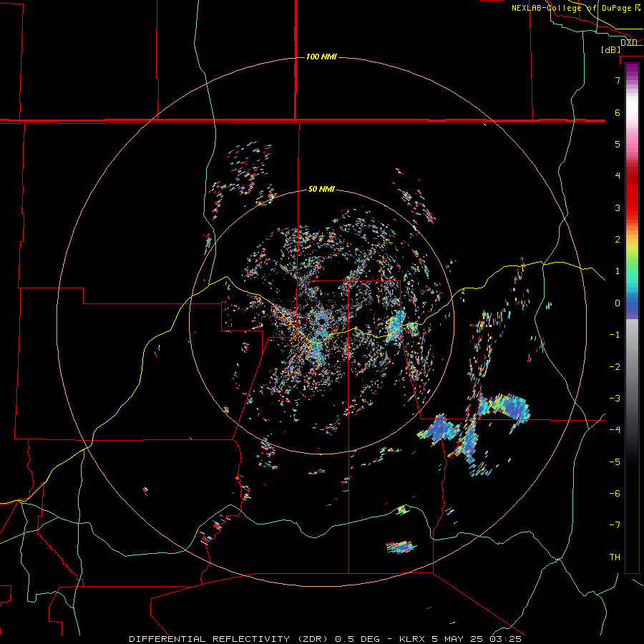
Task: Click the 4 value on the color scale
Action: click(x=618, y=176)
